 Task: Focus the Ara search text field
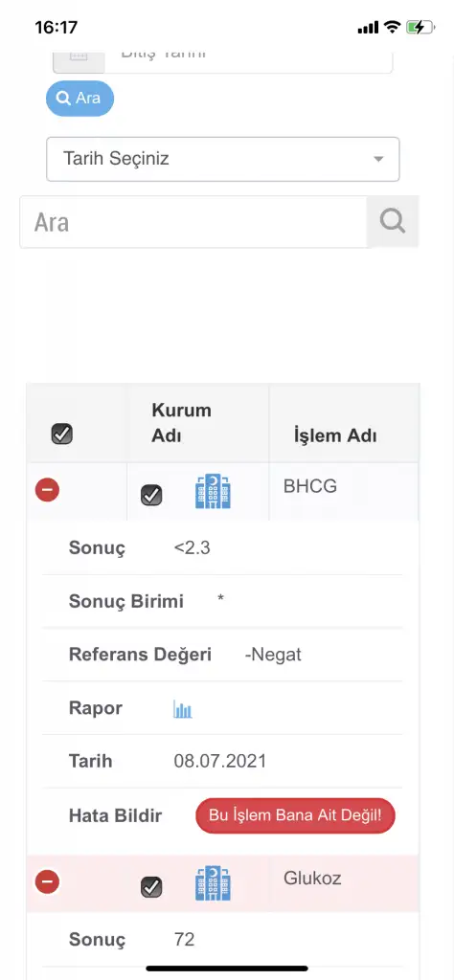pyautogui.click(x=193, y=221)
